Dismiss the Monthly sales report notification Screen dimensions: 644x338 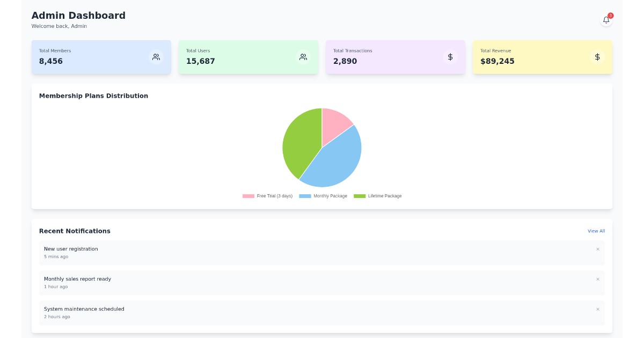598,279
